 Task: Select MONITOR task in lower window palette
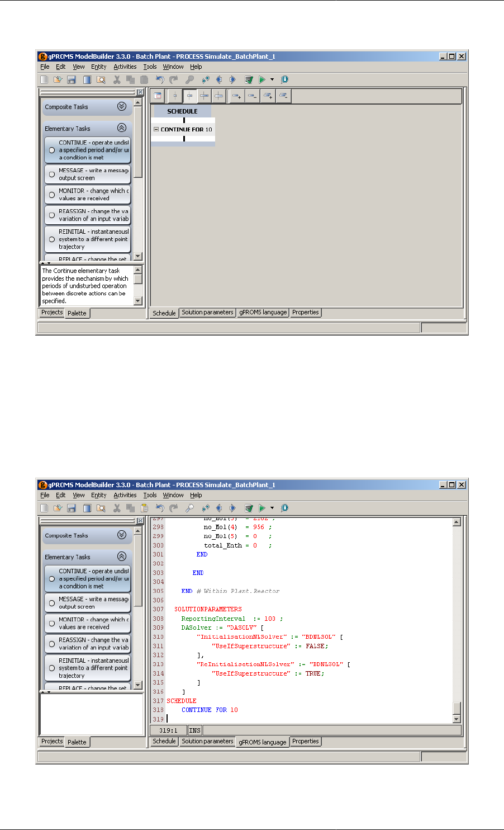tap(88, 623)
